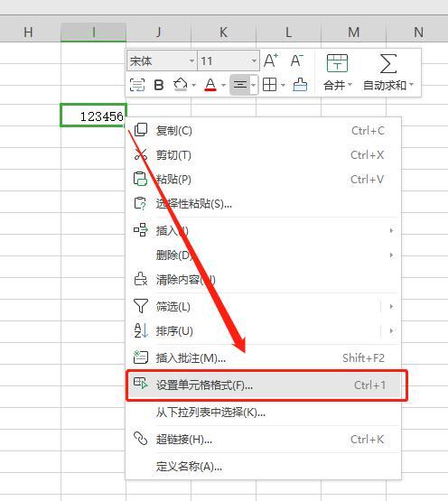Toggle bold formatting in mini toolbar
Screen dimensions: 448x501
pos(159,85)
